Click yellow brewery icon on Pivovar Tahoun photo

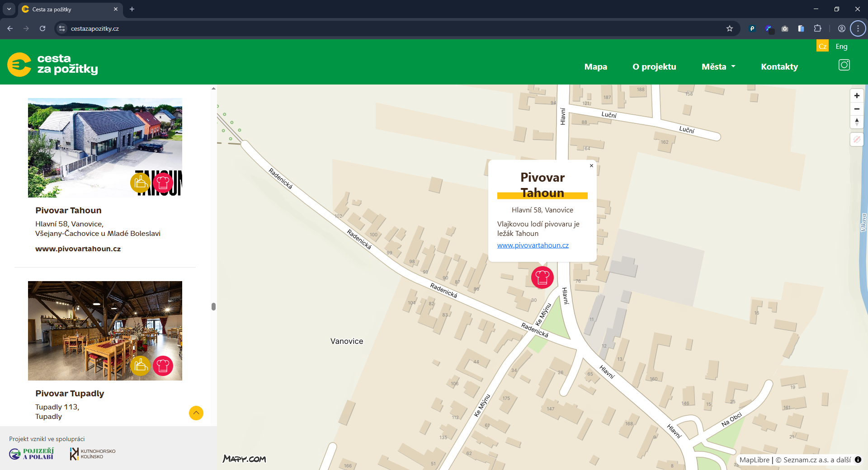140,183
